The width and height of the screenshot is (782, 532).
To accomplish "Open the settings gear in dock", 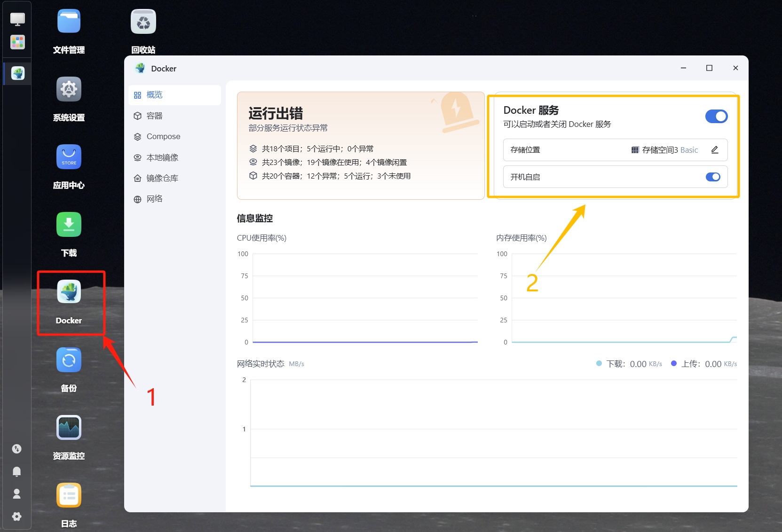I will [x=17, y=516].
